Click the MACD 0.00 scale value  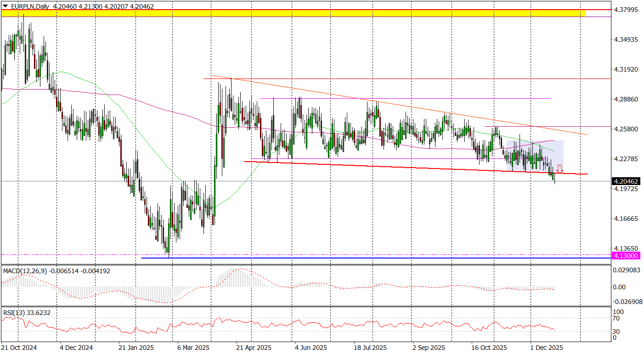pyautogui.click(x=619, y=287)
